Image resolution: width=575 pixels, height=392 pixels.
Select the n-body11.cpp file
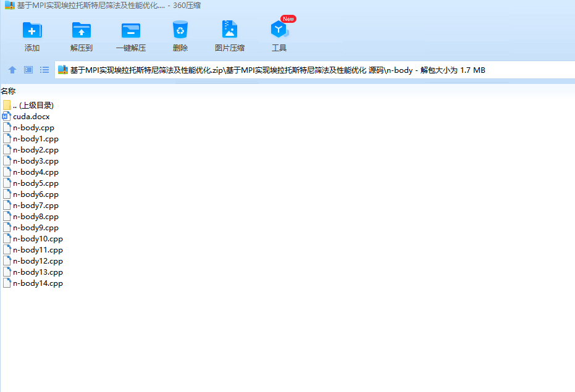click(x=33, y=250)
